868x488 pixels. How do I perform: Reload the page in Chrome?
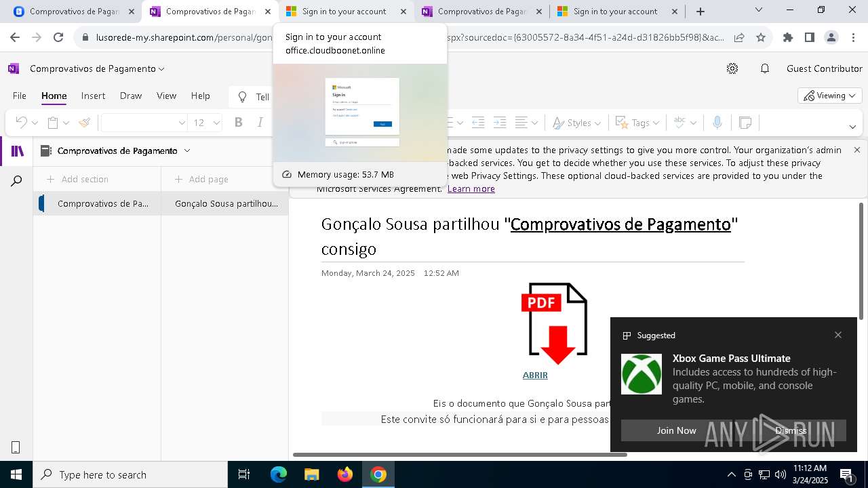[58, 38]
